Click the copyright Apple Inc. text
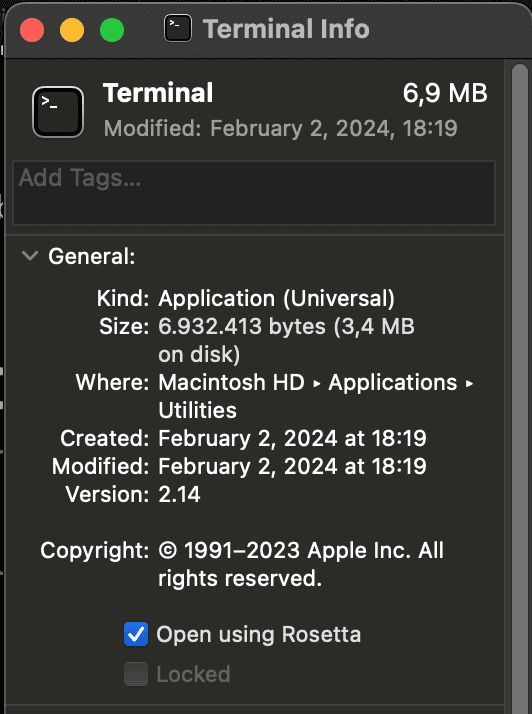The height and width of the screenshot is (714, 532). pyautogui.click(x=301, y=564)
